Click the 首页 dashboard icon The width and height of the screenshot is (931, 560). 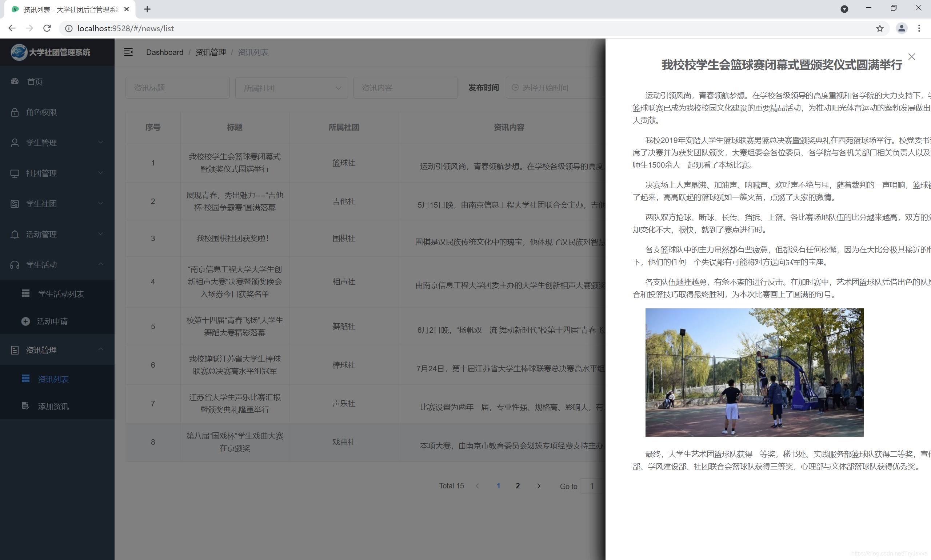click(15, 81)
